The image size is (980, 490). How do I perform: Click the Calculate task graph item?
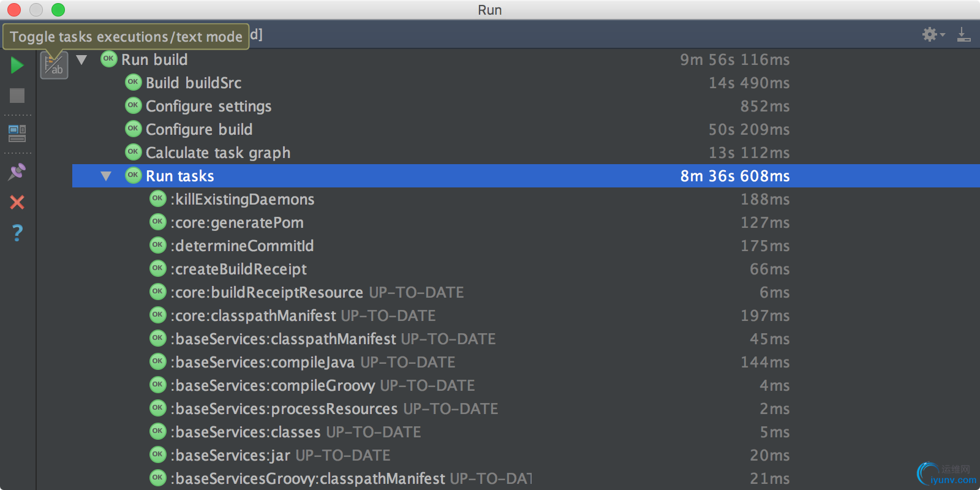pos(217,153)
